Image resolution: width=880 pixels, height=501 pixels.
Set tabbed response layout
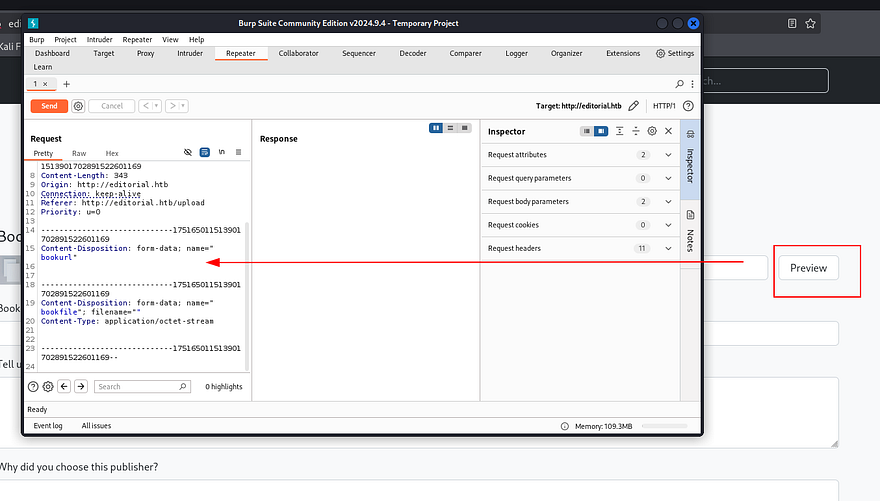click(x=465, y=128)
